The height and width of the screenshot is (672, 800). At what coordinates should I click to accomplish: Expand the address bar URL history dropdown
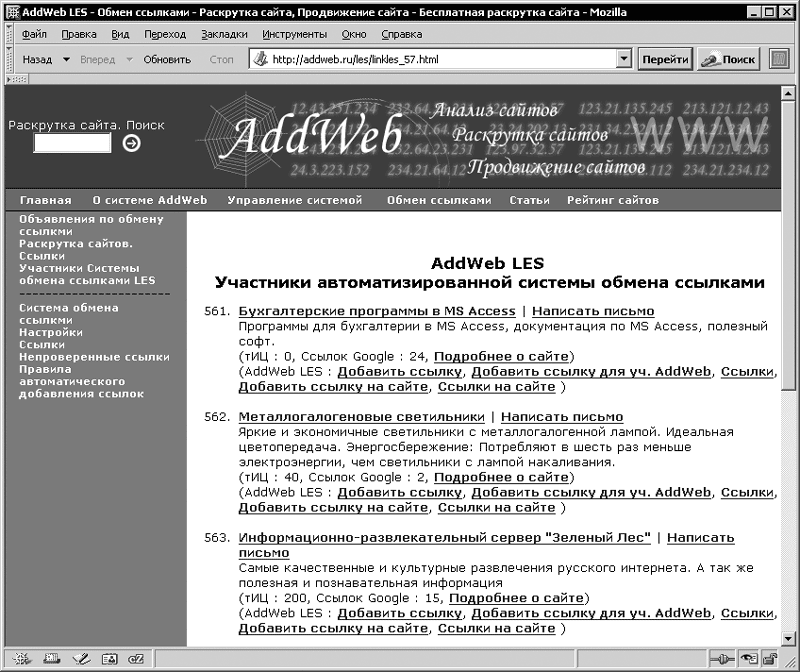click(623, 59)
